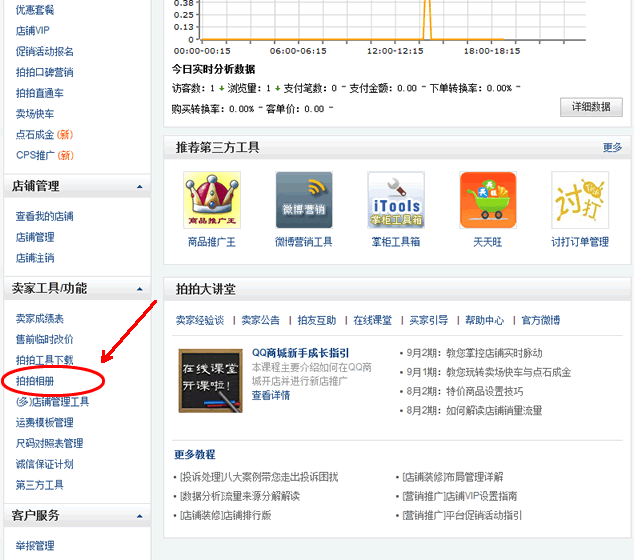The height and width of the screenshot is (560, 634).
Task: Open 尺码对照表管理 sidebar link
Action: point(49,443)
